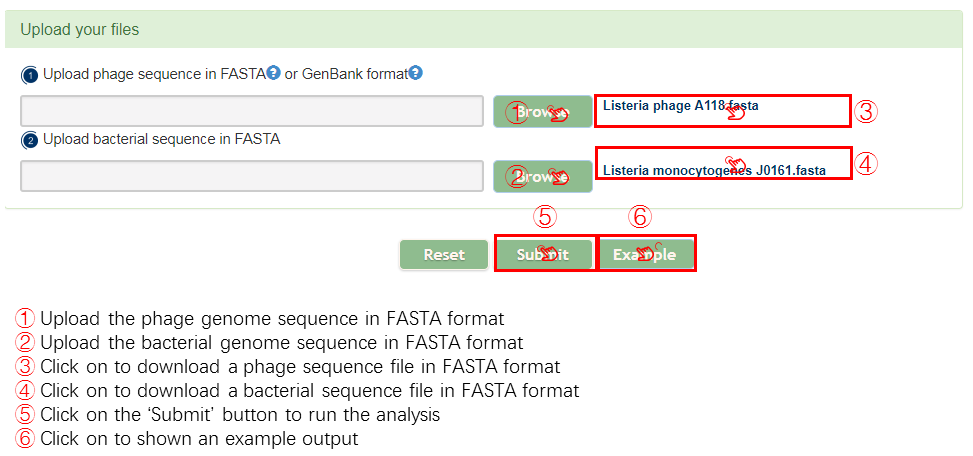
Task: Click the help icon next to FASTA
Action: click(273, 73)
